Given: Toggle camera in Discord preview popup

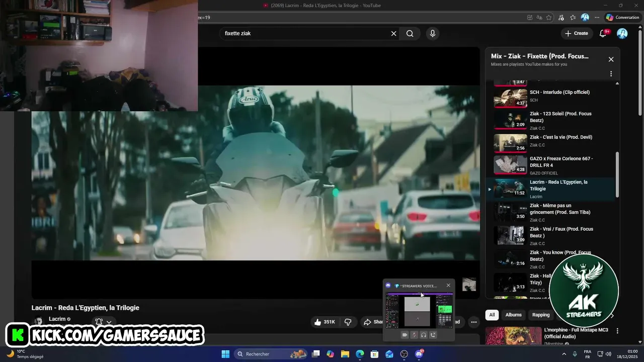Looking at the screenshot, I should point(405,335).
